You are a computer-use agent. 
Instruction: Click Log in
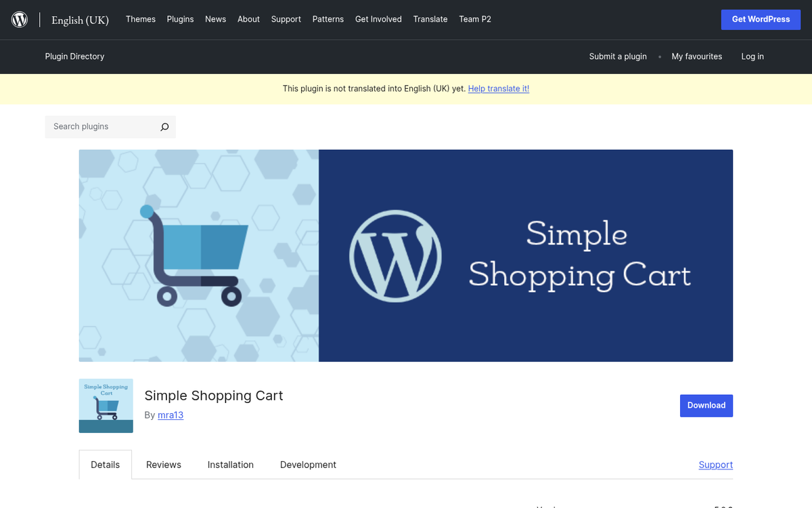click(x=752, y=56)
